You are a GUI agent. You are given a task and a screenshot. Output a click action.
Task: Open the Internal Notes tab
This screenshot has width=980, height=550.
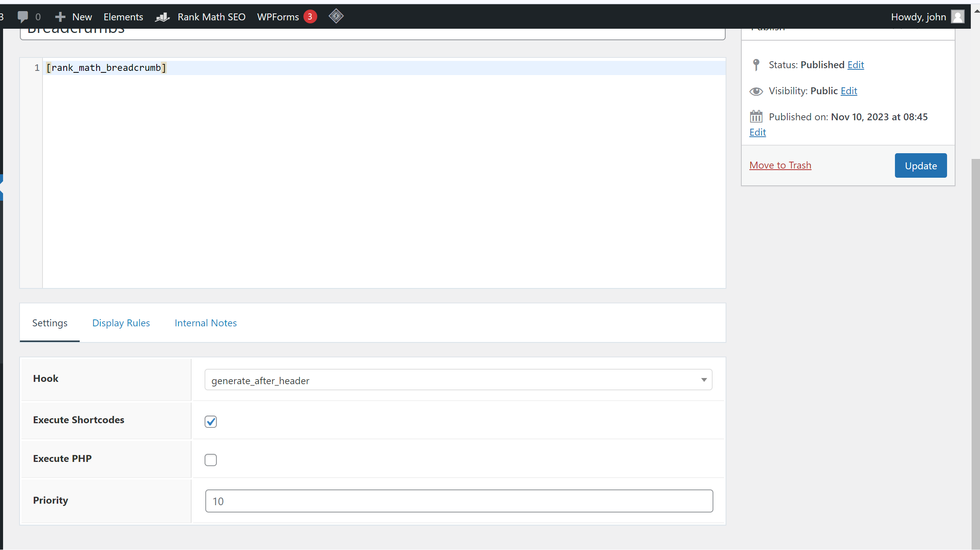(x=205, y=323)
